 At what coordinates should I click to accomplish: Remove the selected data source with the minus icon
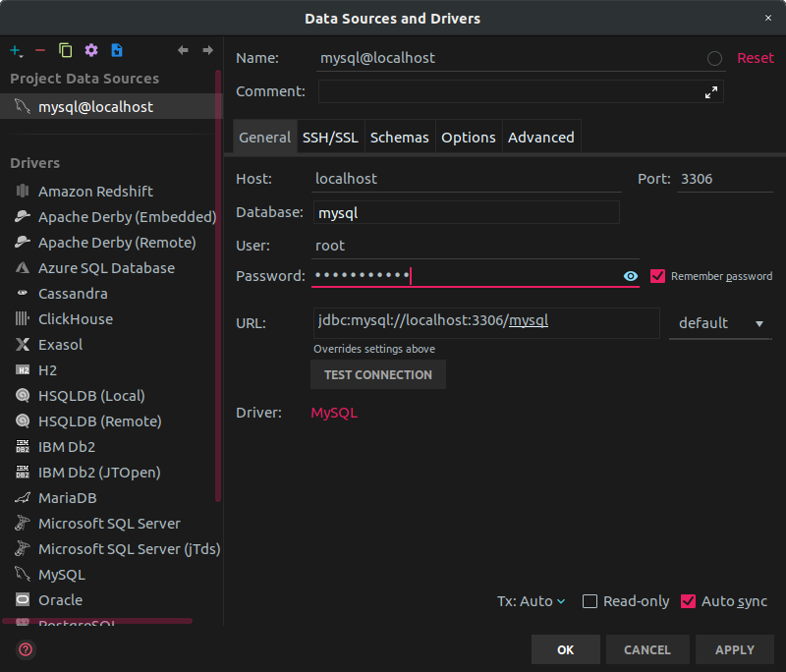pyautogui.click(x=40, y=50)
